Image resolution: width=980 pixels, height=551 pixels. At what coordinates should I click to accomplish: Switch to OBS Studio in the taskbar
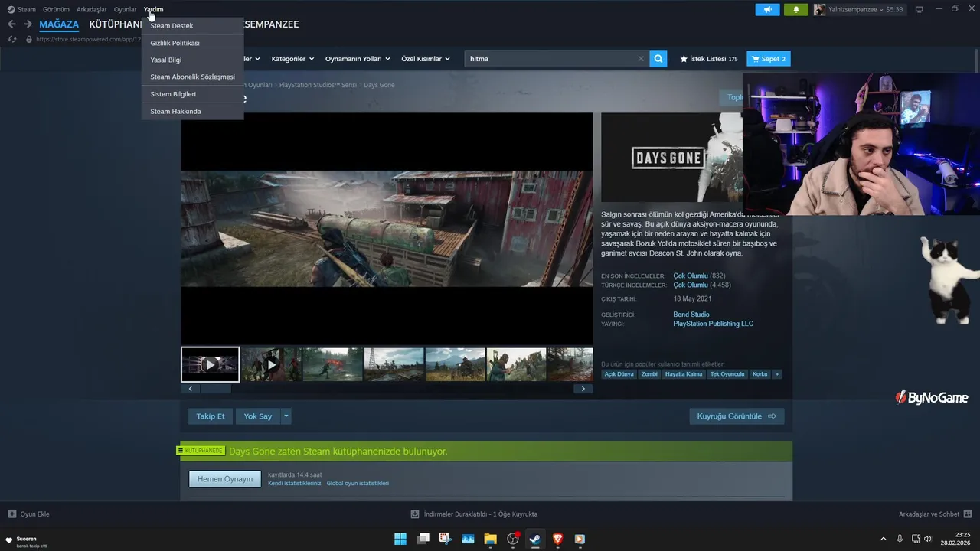tap(513, 539)
